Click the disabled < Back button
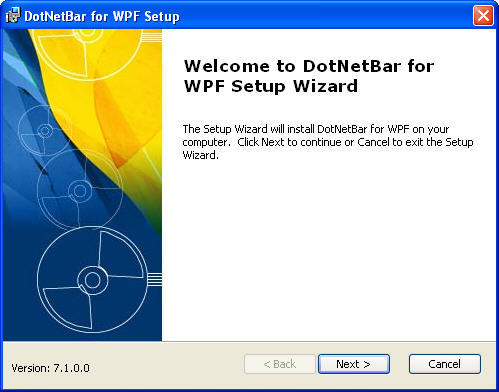499x392 pixels. [280, 364]
